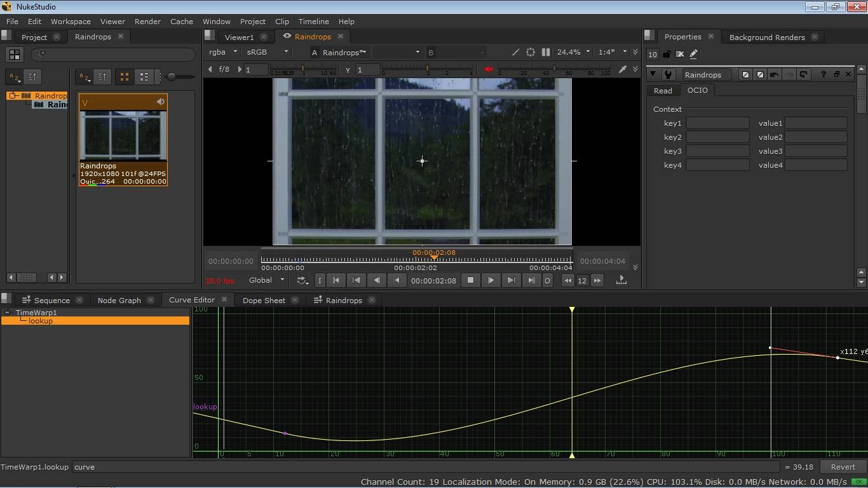Open the 1:4 proxy scale dropdown
Image resolution: width=868 pixels, height=488 pixels.
click(x=612, y=52)
